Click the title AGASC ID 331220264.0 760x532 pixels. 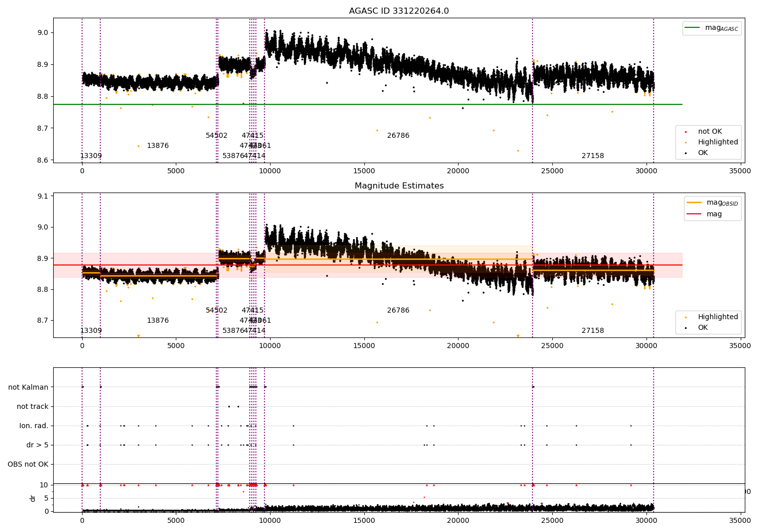pyautogui.click(x=399, y=11)
